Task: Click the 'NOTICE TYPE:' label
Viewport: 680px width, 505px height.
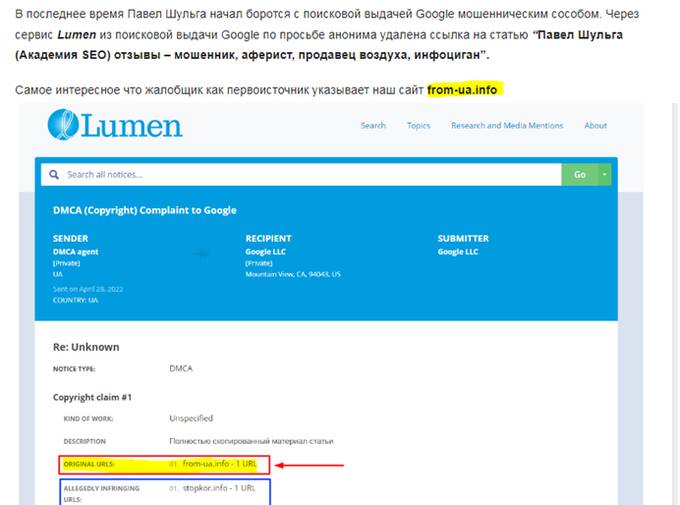Action: tap(74, 369)
